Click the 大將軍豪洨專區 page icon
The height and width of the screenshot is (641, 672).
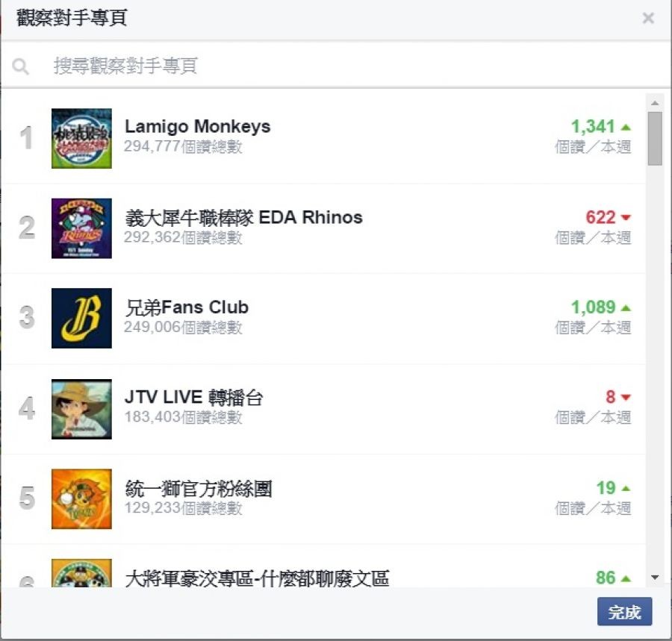coord(81,573)
